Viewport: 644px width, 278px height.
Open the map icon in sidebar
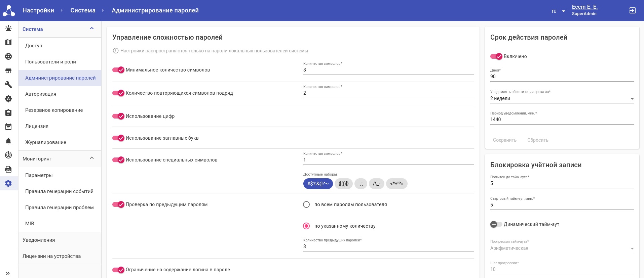pos(8,42)
